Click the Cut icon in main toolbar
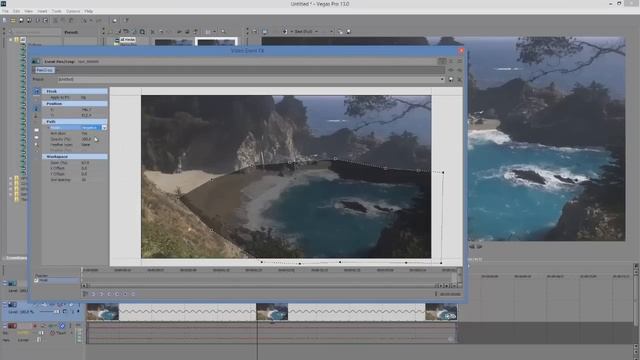 coord(56,20)
